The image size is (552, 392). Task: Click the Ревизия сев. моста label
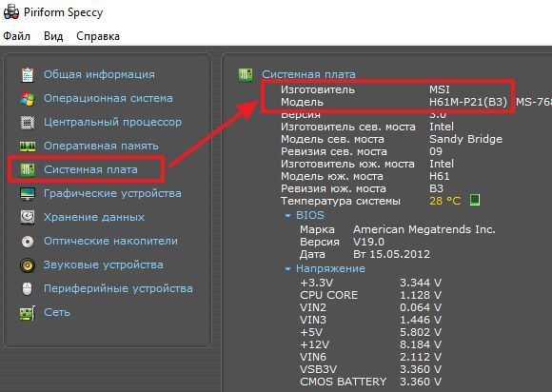pos(334,151)
